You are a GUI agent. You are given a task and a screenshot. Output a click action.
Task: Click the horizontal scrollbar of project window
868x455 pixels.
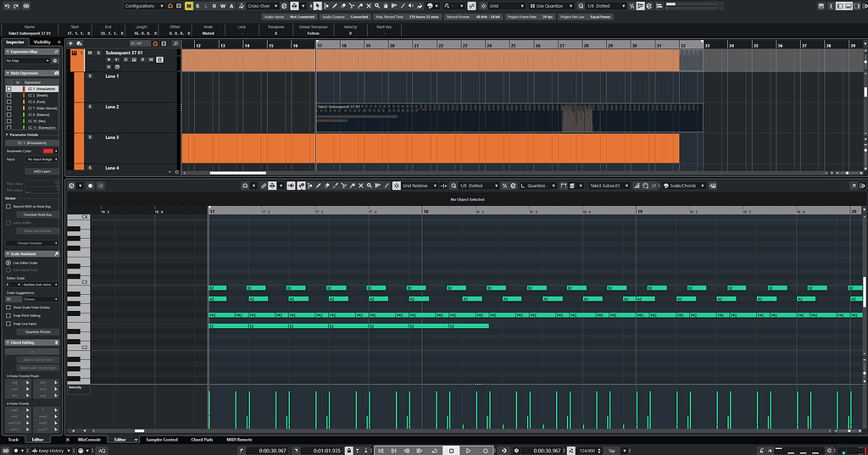(238, 173)
